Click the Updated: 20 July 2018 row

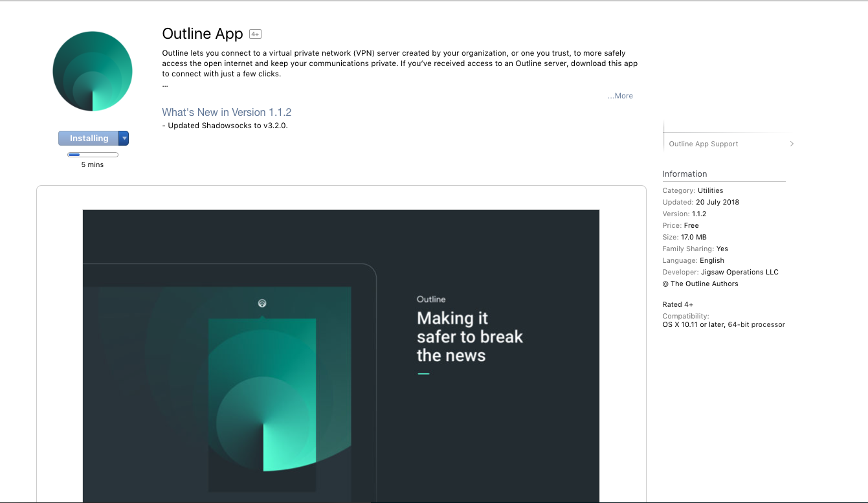click(x=700, y=202)
